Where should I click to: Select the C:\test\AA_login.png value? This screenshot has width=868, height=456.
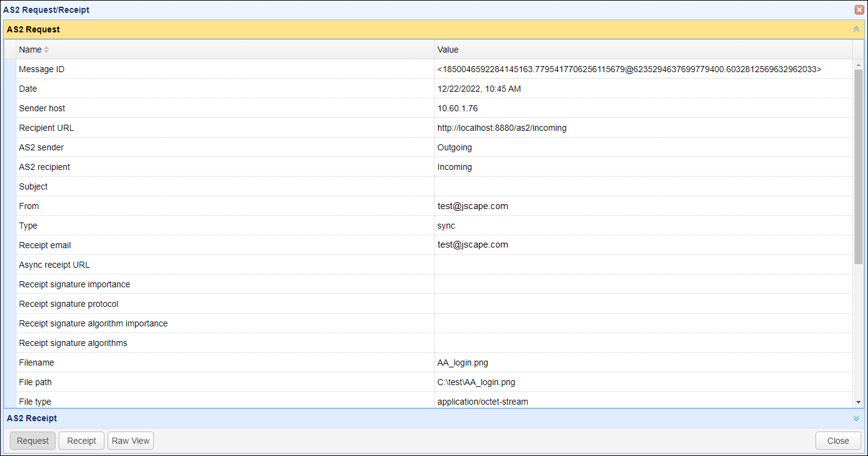[476, 382]
